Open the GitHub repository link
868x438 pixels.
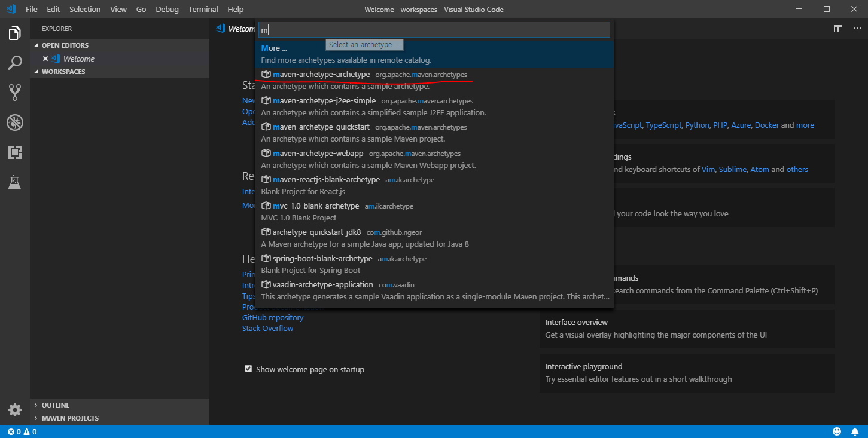coord(273,317)
